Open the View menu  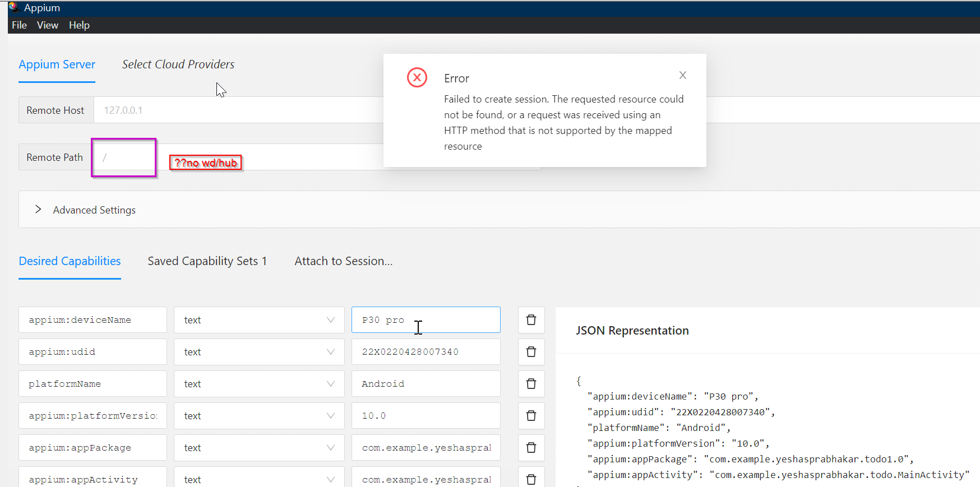pos(48,25)
